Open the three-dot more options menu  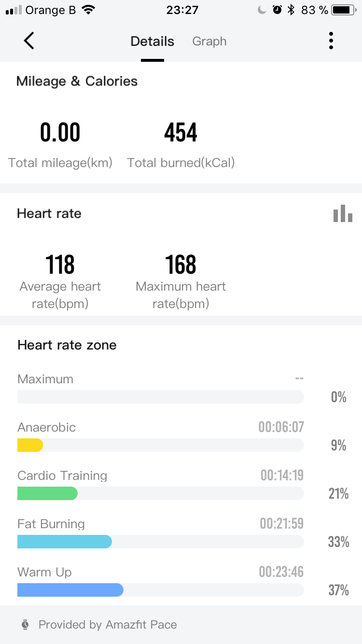coord(331,41)
